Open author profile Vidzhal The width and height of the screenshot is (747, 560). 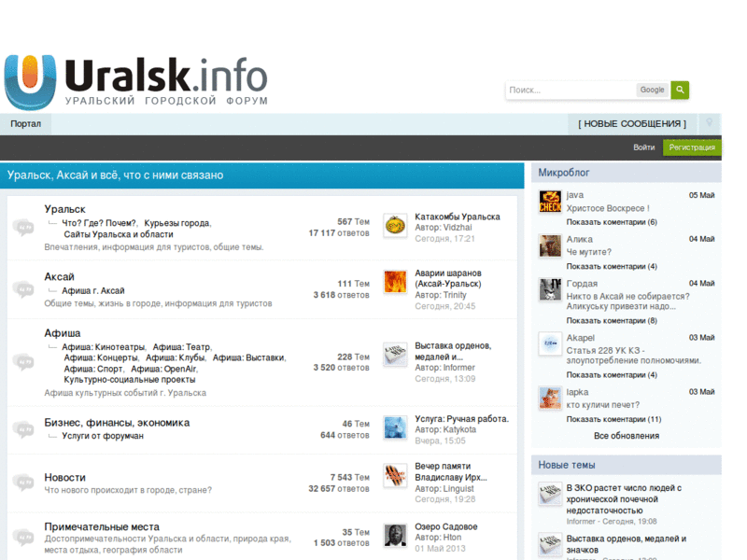458,228
